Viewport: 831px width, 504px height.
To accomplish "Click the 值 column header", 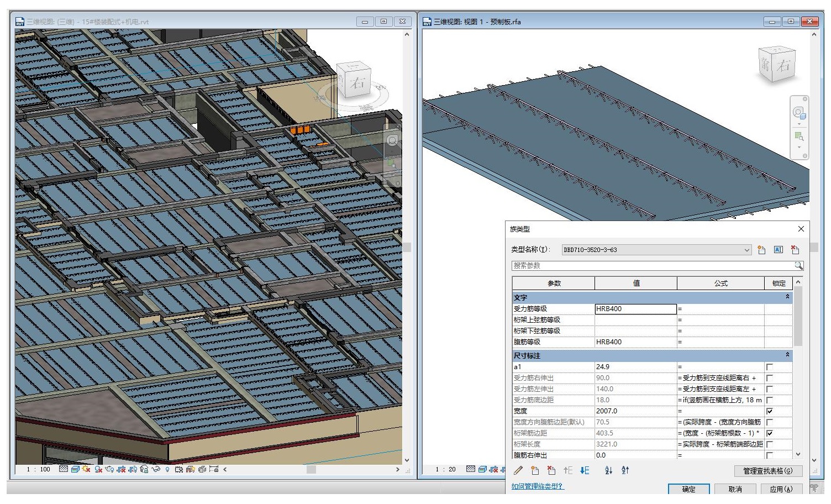I will click(636, 283).
